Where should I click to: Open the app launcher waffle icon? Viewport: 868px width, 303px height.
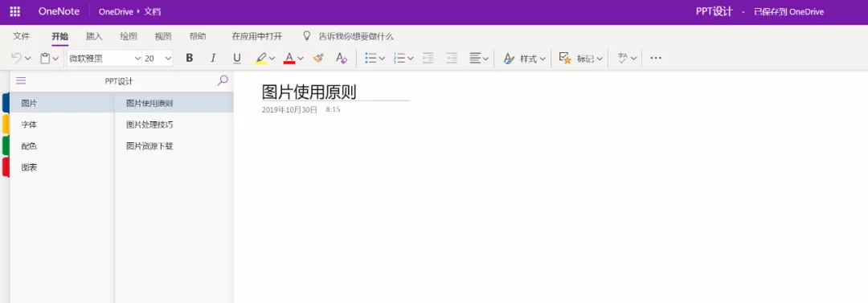coord(15,11)
